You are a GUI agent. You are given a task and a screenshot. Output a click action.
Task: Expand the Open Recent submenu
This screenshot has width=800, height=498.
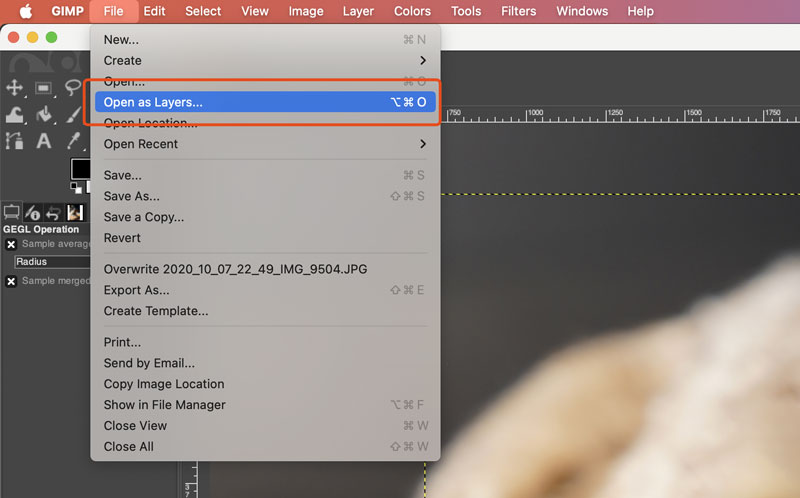tap(265, 144)
